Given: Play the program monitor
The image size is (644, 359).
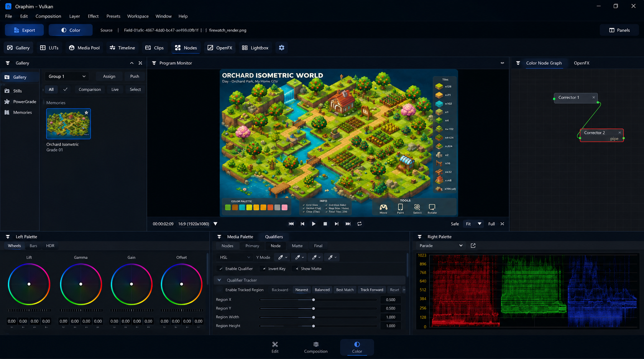Looking at the screenshot, I should point(314,224).
